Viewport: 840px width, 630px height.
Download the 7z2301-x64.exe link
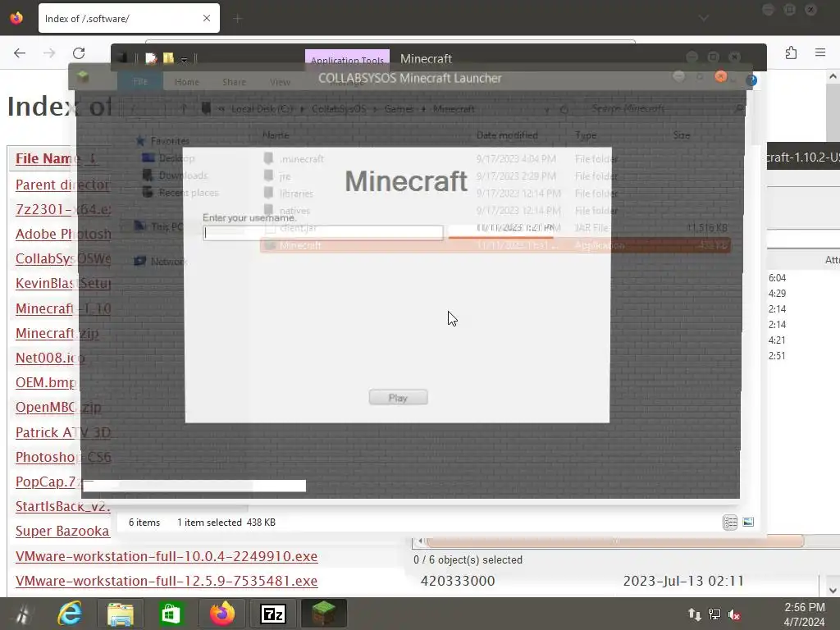pos(62,209)
